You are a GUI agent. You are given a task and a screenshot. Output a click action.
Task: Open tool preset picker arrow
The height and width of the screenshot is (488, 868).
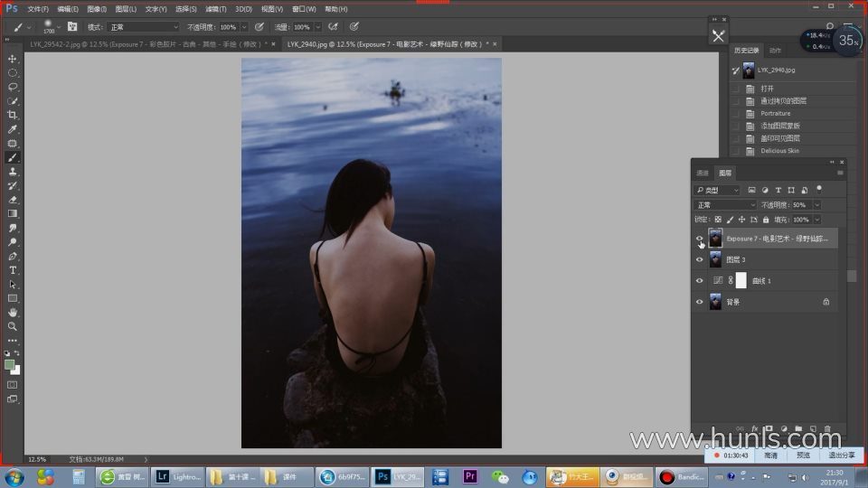click(29, 26)
